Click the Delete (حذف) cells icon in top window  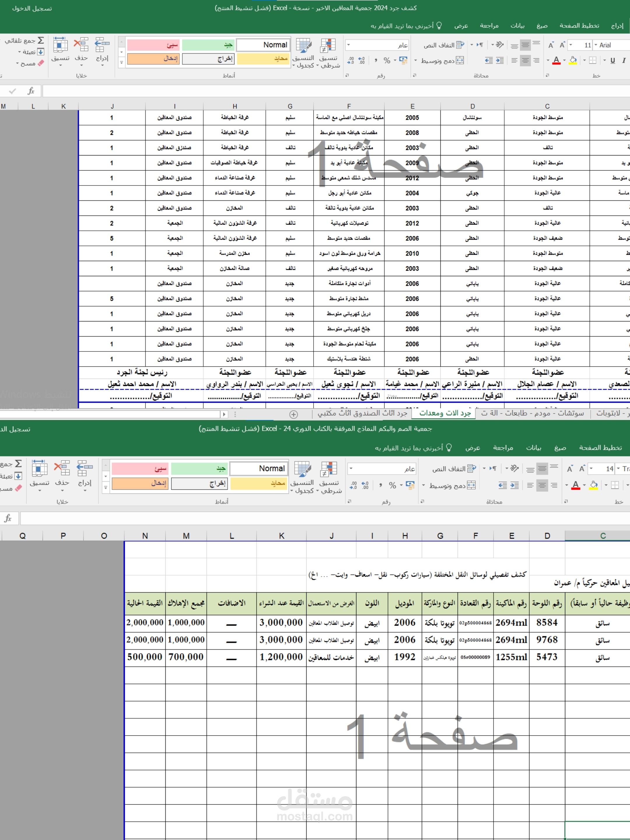(x=81, y=45)
